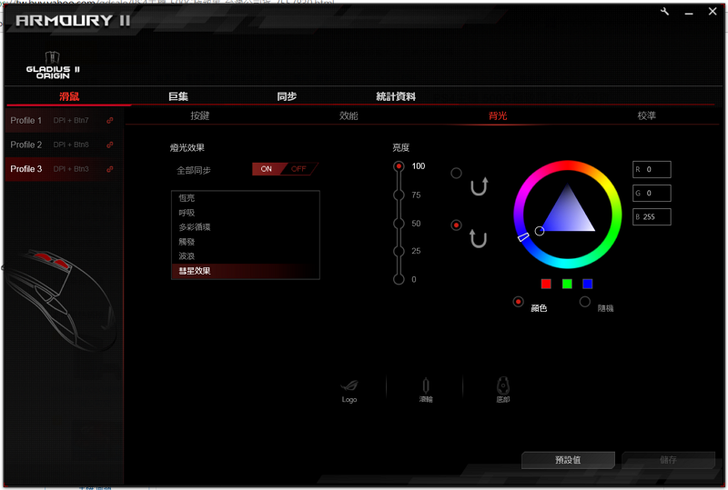Set brightness to 50

[x=398, y=223]
